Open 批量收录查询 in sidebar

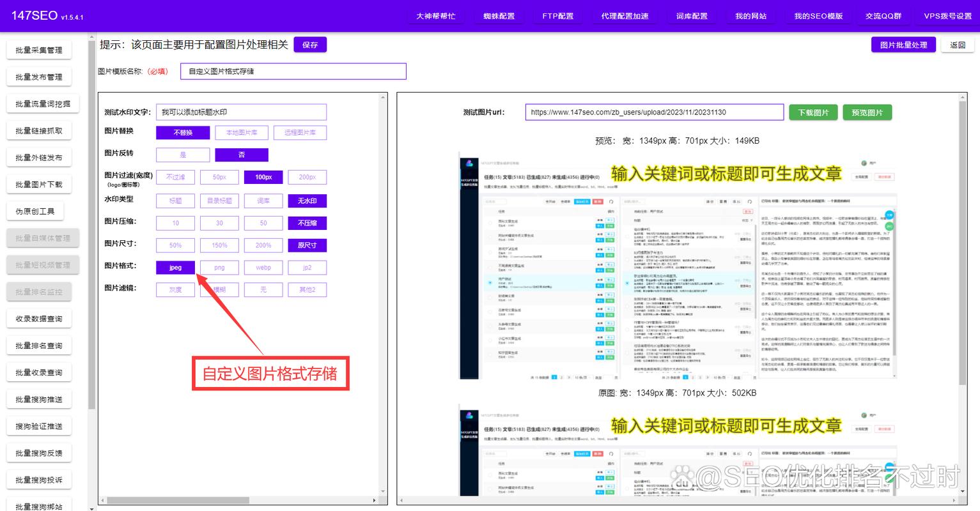pos(39,372)
